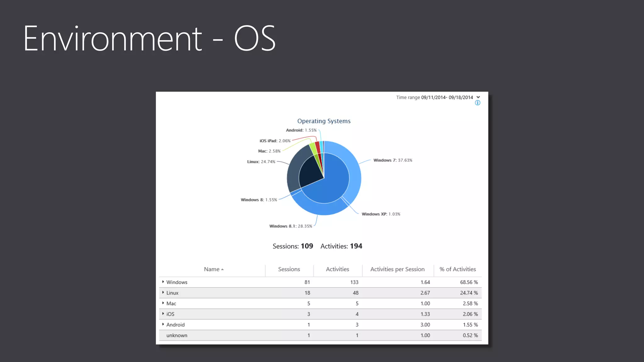Image resolution: width=644 pixels, height=362 pixels.
Task: Expand the Mac row
Action: (x=163, y=303)
